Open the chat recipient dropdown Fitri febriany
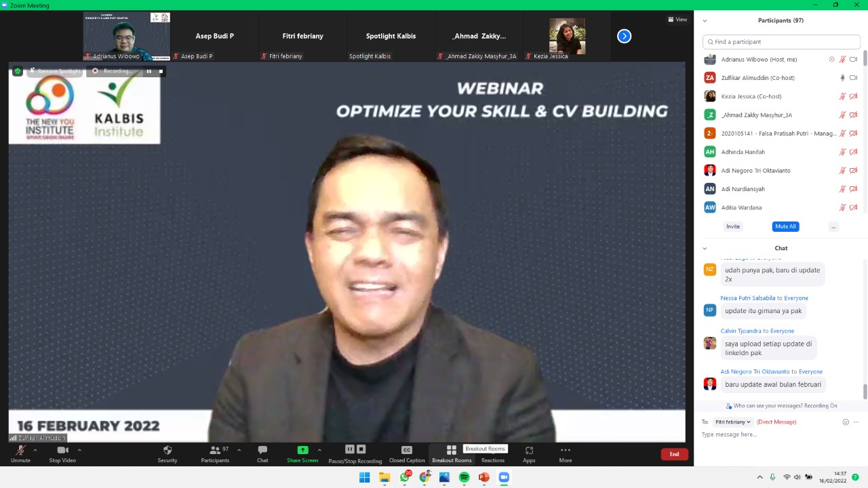Screen dimensions: 868x488 (x=732, y=422)
